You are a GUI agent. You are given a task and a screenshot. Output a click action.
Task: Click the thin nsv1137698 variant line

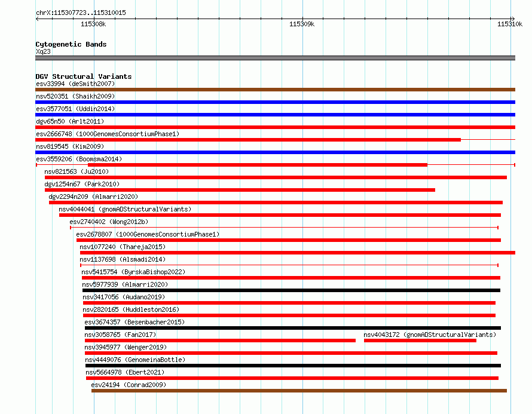point(289,265)
